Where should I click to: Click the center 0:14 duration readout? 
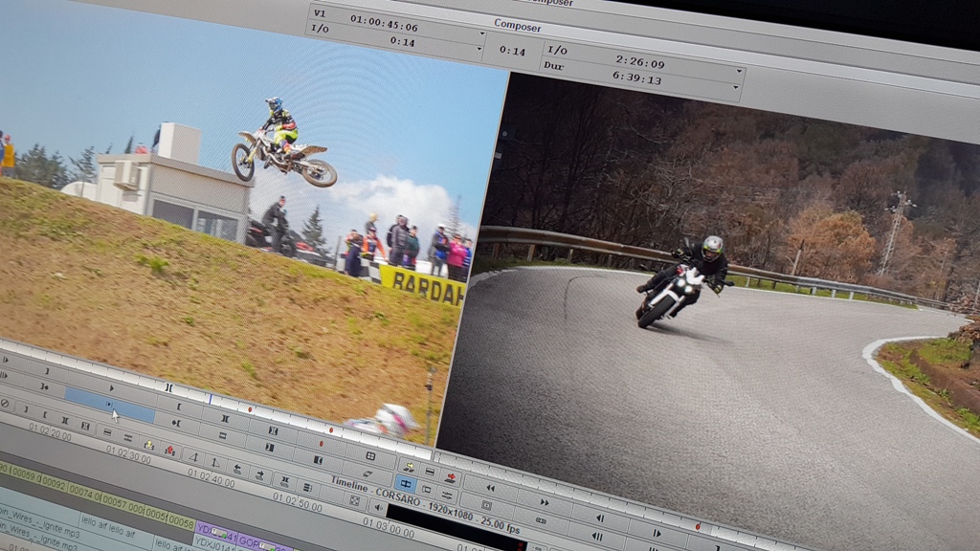(512, 51)
